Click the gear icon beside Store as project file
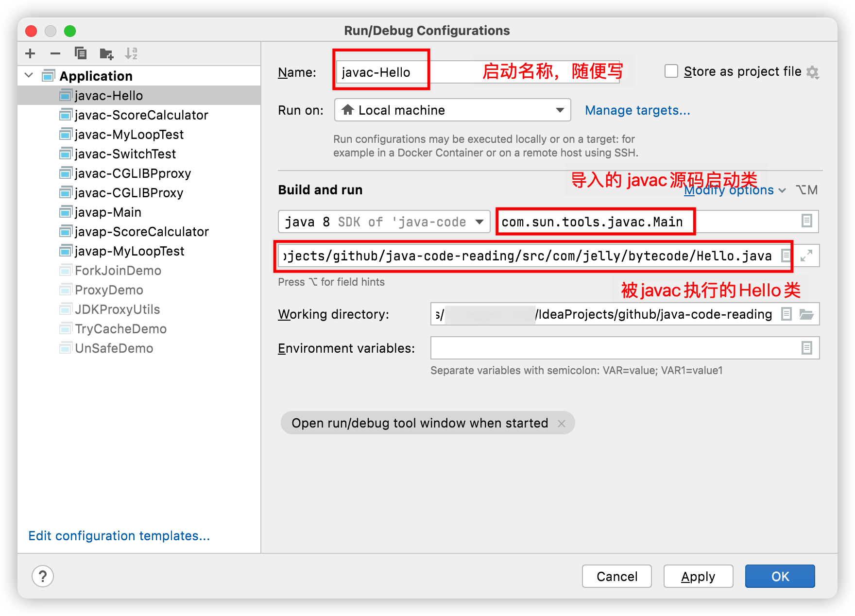This screenshot has width=855, height=616. pos(813,72)
